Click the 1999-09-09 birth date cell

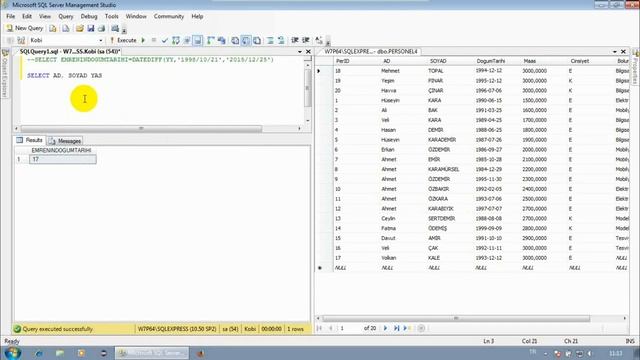point(497,228)
